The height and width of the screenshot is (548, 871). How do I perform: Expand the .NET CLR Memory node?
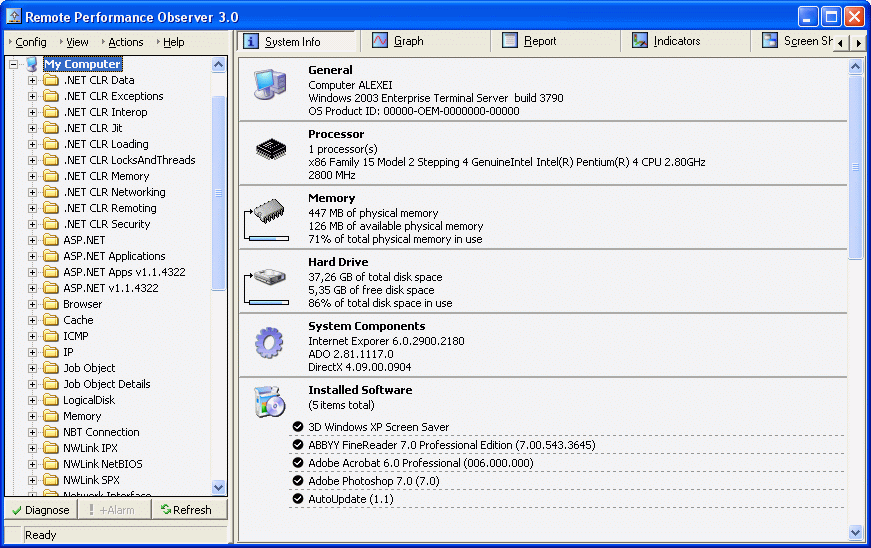click(x=32, y=177)
